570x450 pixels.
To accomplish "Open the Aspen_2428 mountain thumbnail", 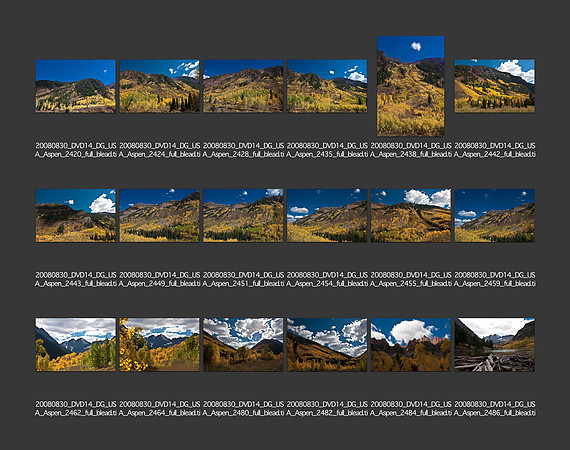I will click(x=243, y=86).
